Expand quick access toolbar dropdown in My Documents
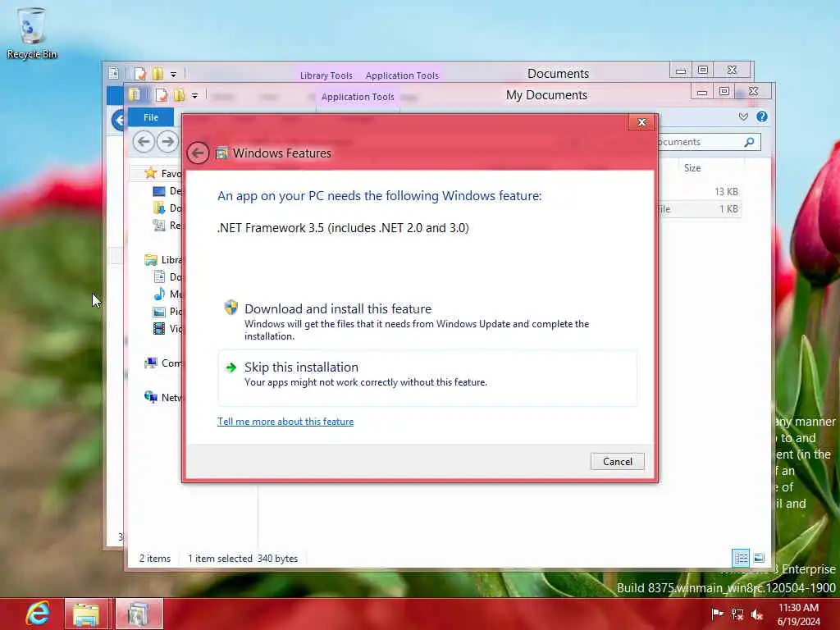Viewport: 840px width, 630px height. pyautogui.click(x=194, y=96)
